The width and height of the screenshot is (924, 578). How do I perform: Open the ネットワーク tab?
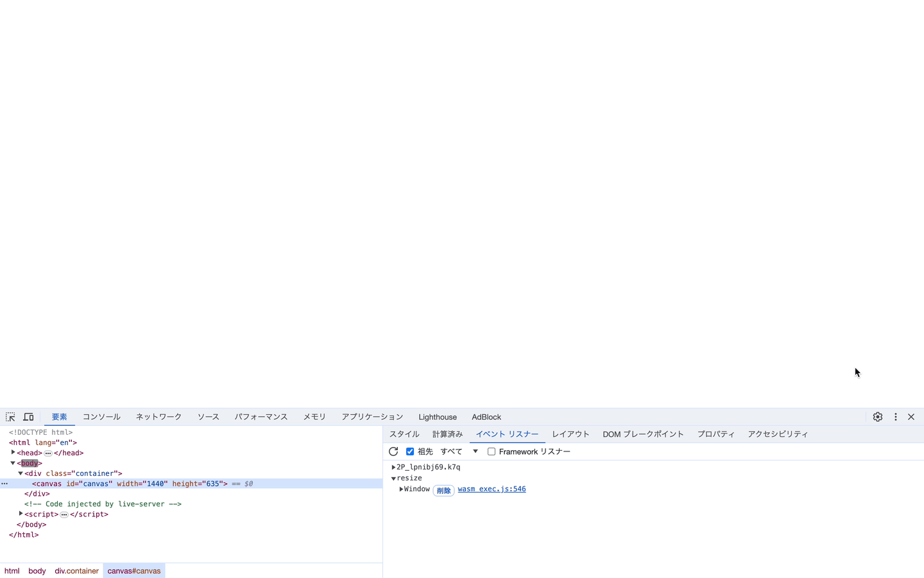[158, 417]
